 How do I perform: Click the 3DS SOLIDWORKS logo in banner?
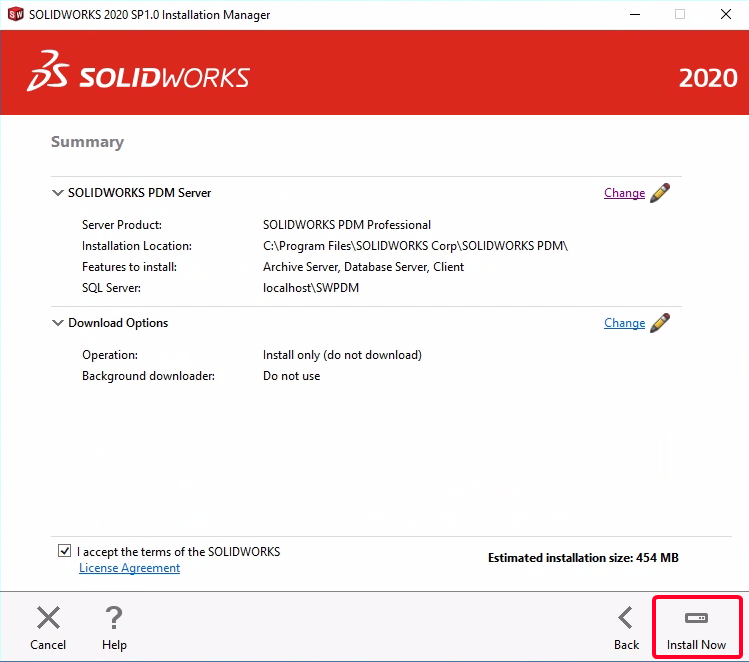pos(138,72)
